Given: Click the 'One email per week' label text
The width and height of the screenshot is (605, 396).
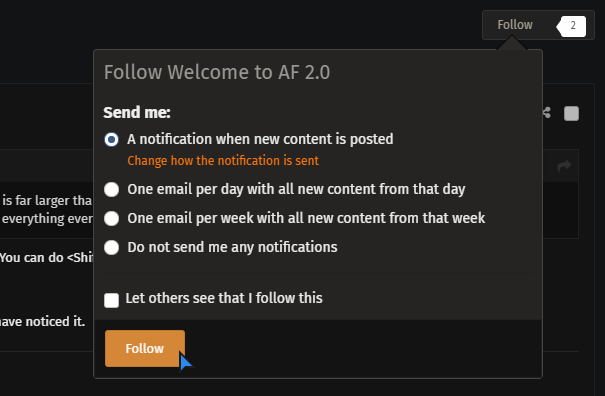Looking at the screenshot, I should click(x=306, y=218).
